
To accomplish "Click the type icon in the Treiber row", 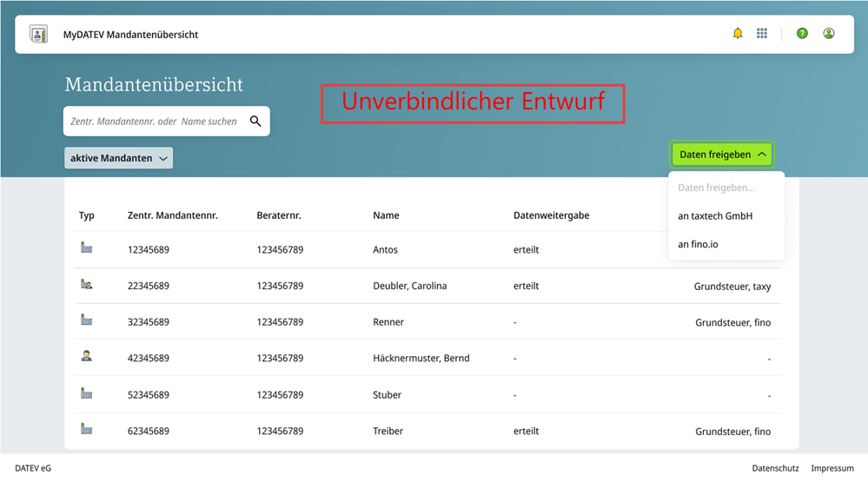I will pos(86,429).
